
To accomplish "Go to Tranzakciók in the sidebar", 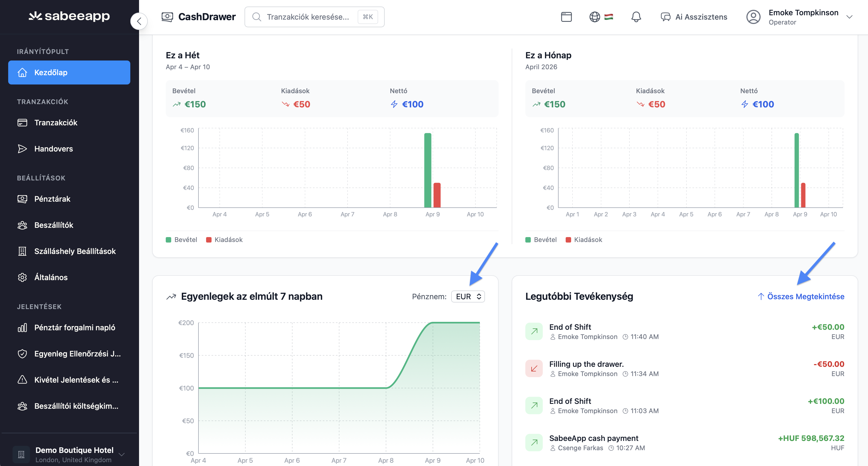I will pos(56,122).
